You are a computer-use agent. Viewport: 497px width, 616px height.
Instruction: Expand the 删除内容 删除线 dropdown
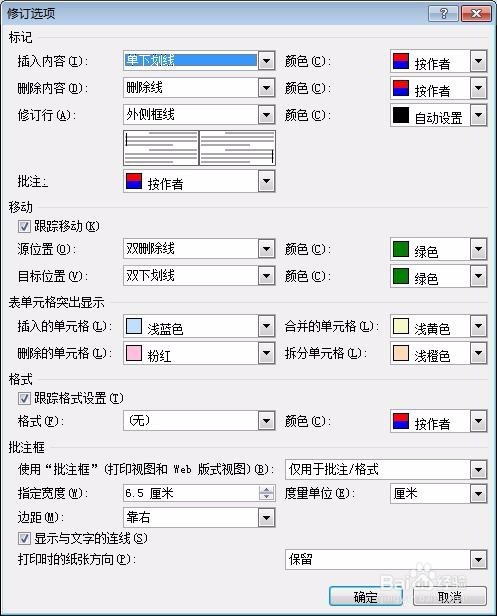[x=266, y=88]
